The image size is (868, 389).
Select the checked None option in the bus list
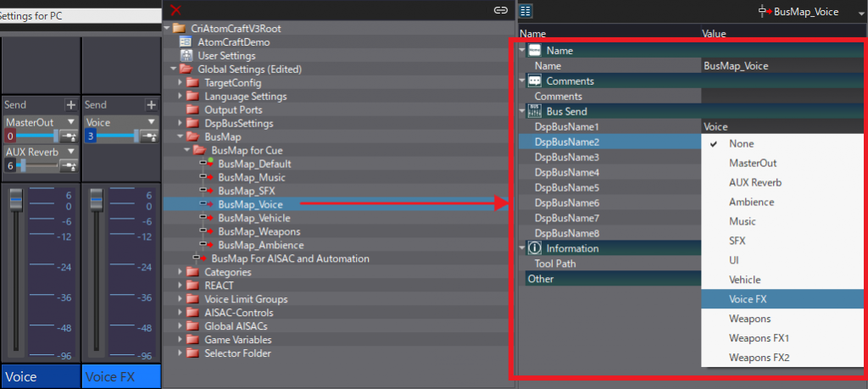tap(741, 143)
